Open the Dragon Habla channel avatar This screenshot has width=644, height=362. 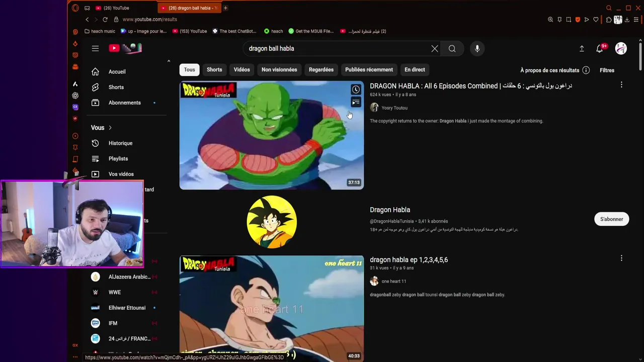tap(272, 222)
